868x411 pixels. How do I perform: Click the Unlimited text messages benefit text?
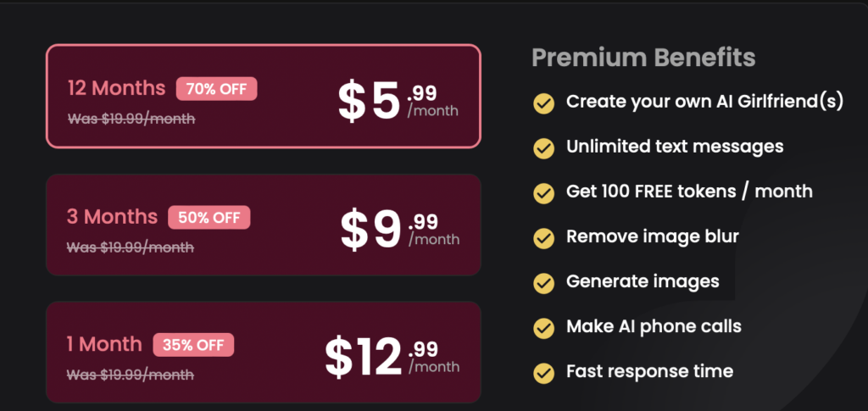675,147
